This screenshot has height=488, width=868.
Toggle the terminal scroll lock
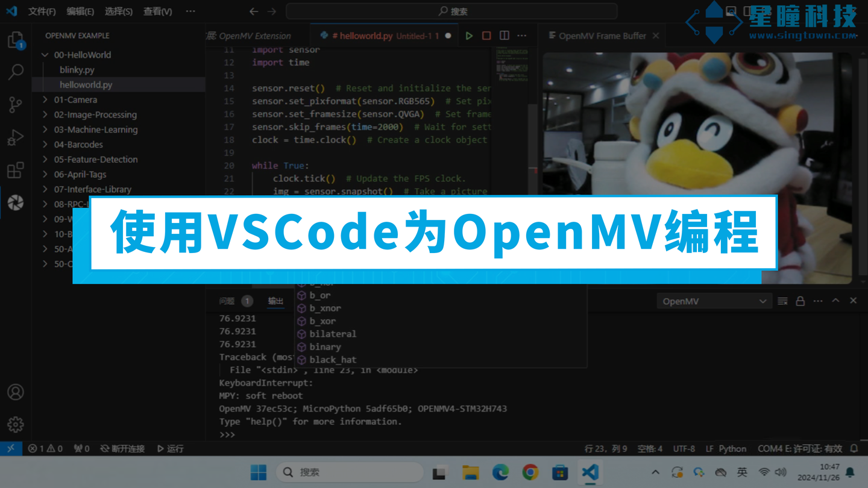tap(799, 301)
